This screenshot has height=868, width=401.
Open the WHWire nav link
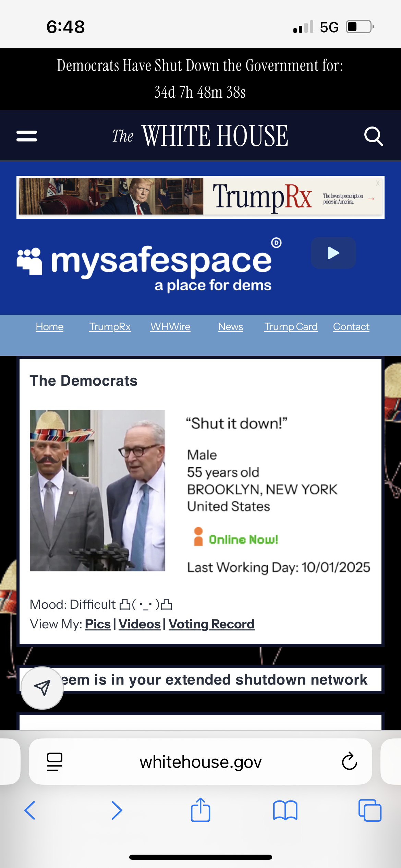(170, 327)
